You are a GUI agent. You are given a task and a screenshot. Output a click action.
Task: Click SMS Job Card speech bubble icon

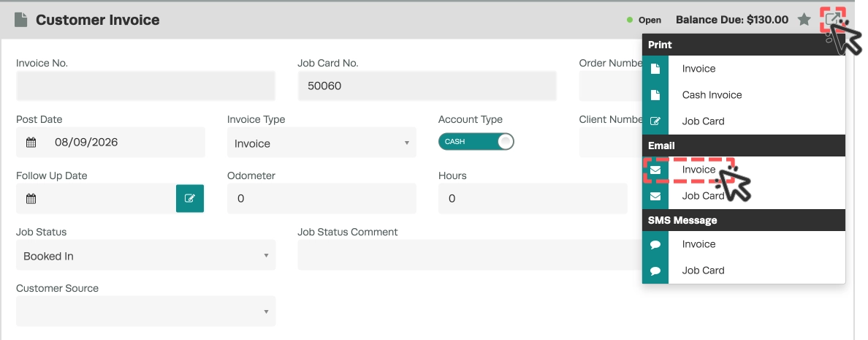(x=655, y=271)
